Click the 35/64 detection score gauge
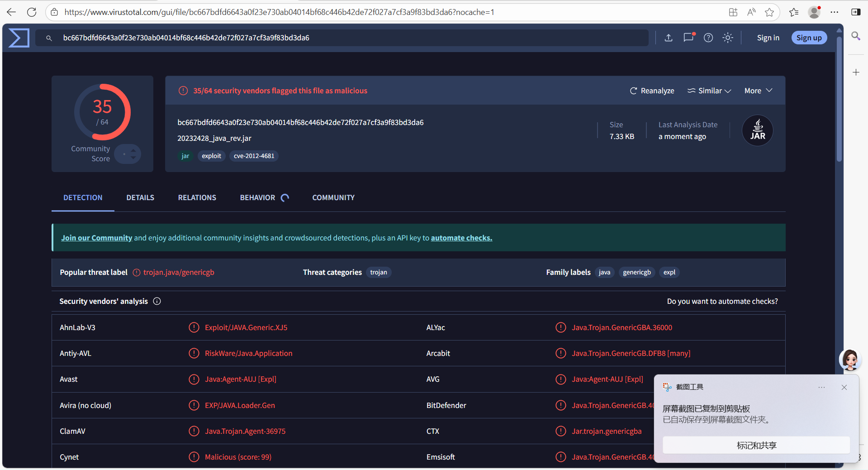Screen dimensions: 868x470 [102, 112]
